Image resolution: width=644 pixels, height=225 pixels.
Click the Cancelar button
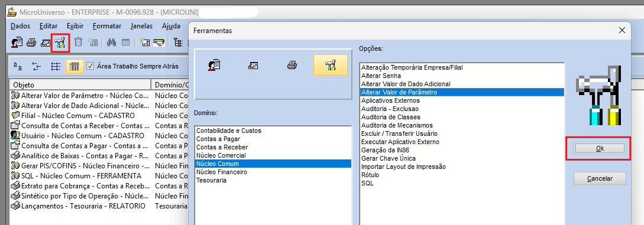[600, 179]
